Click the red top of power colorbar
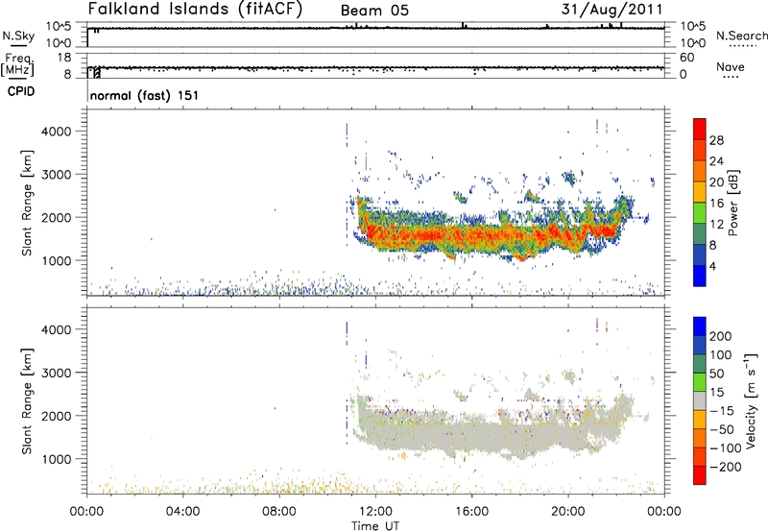This screenshot has width=768, height=532. point(700,127)
